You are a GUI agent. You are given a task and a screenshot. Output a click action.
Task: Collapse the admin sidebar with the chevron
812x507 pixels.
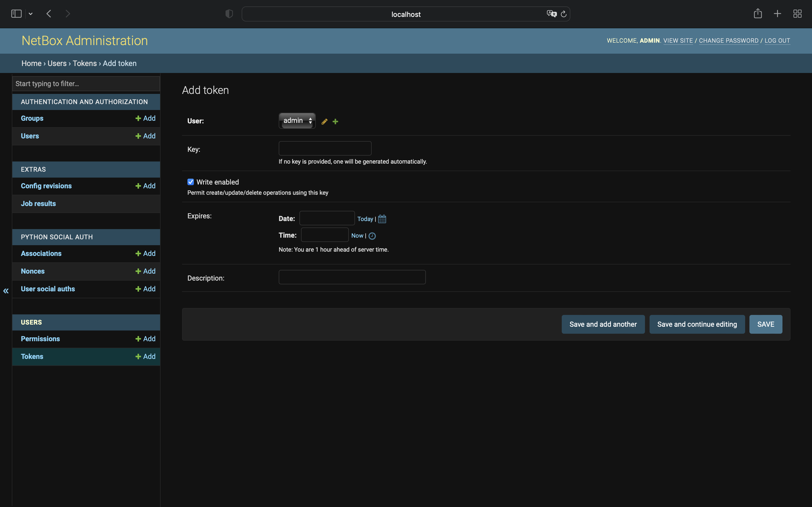point(6,291)
